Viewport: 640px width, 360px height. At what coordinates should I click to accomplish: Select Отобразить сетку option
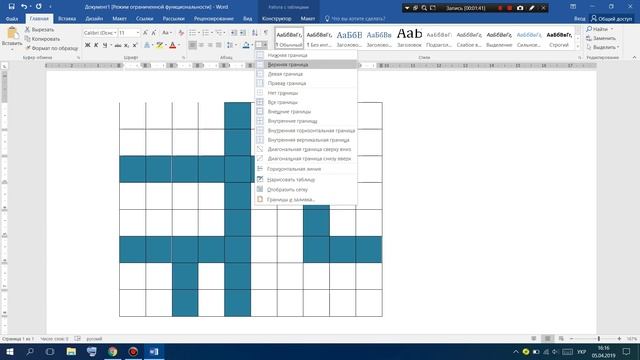306,190
